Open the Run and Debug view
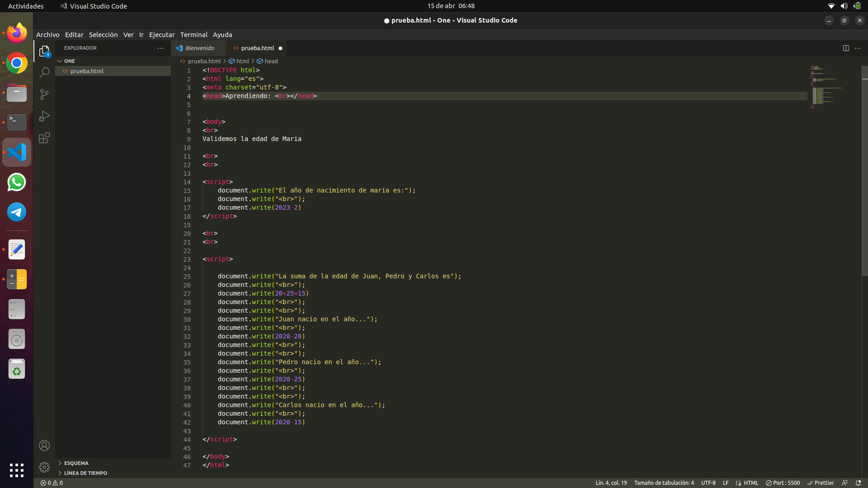The width and height of the screenshot is (868, 488). [44, 116]
